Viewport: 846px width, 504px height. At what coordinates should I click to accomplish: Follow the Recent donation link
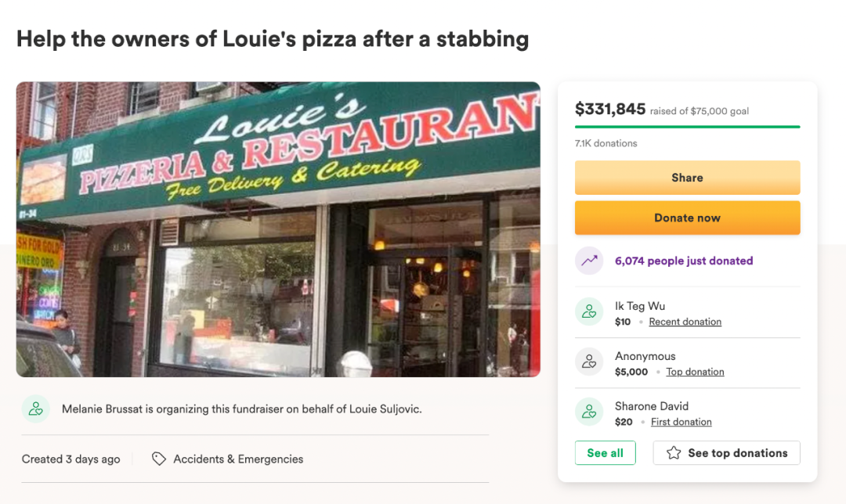tap(685, 322)
